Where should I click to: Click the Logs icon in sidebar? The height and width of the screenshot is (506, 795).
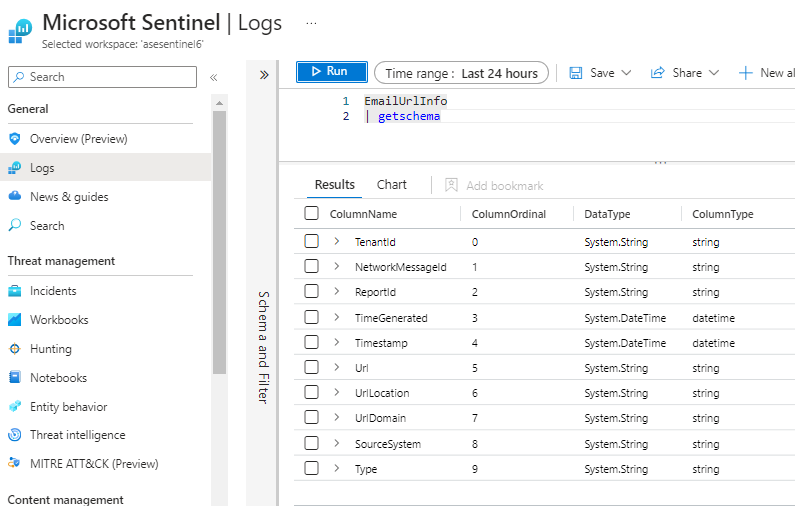(x=15, y=167)
